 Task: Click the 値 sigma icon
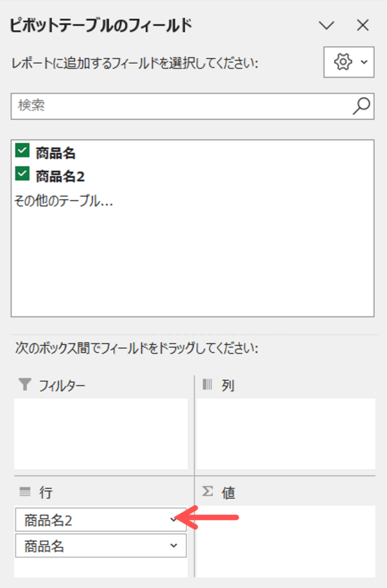(x=208, y=492)
